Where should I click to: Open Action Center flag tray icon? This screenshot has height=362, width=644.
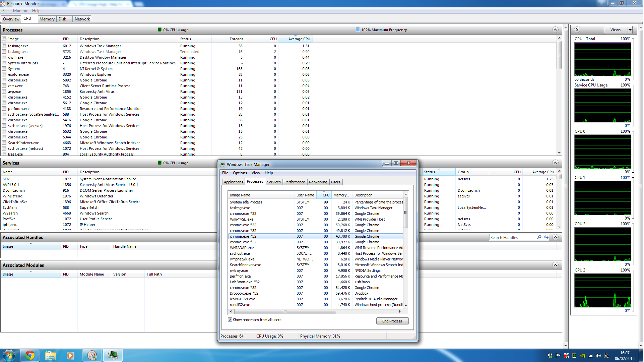pyautogui.click(x=558, y=356)
